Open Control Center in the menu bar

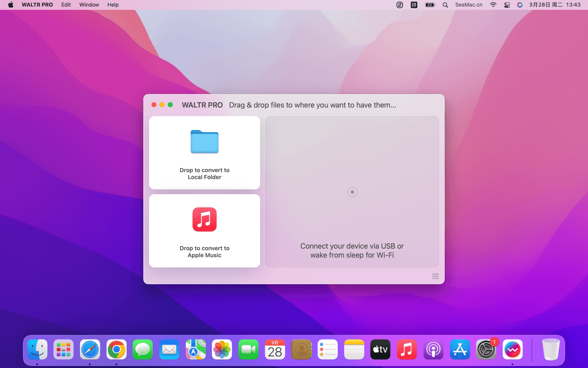coord(507,5)
